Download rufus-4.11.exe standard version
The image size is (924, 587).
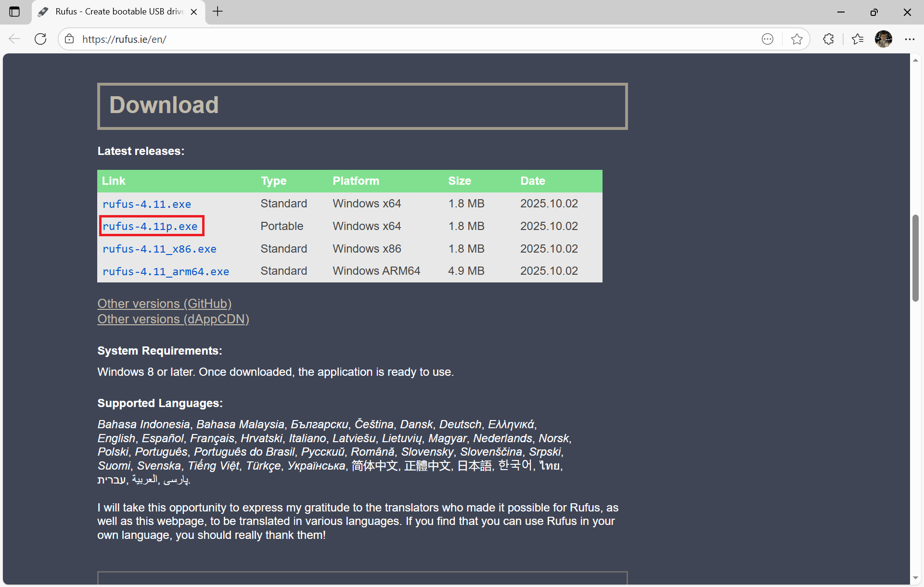tap(147, 204)
